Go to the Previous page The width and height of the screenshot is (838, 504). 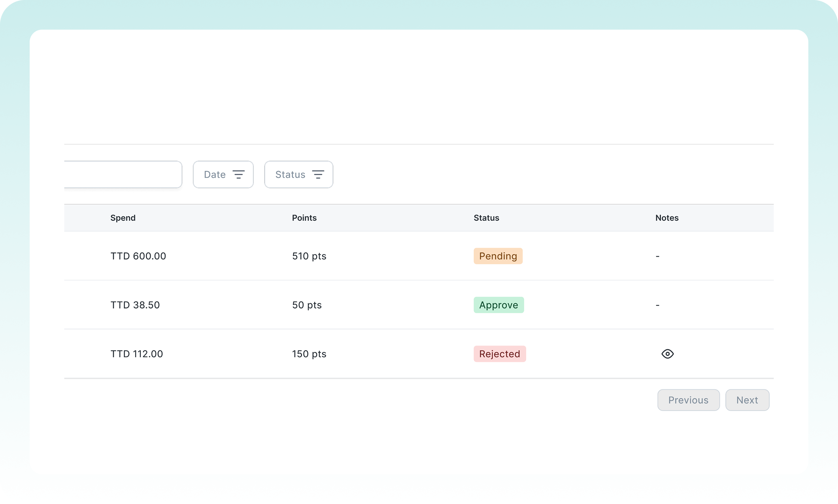[688, 400]
